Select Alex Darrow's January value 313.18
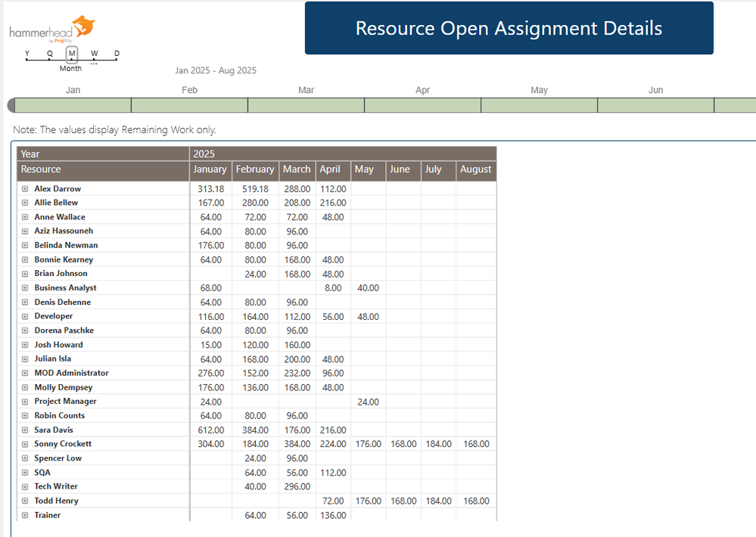The image size is (756, 537). pyautogui.click(x=211, y=189)
